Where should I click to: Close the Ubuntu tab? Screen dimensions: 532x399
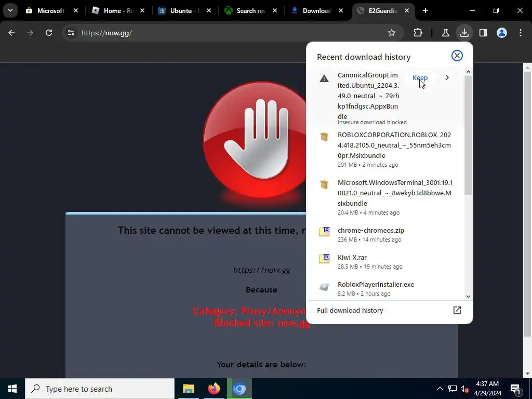click(x=209, y=10)
